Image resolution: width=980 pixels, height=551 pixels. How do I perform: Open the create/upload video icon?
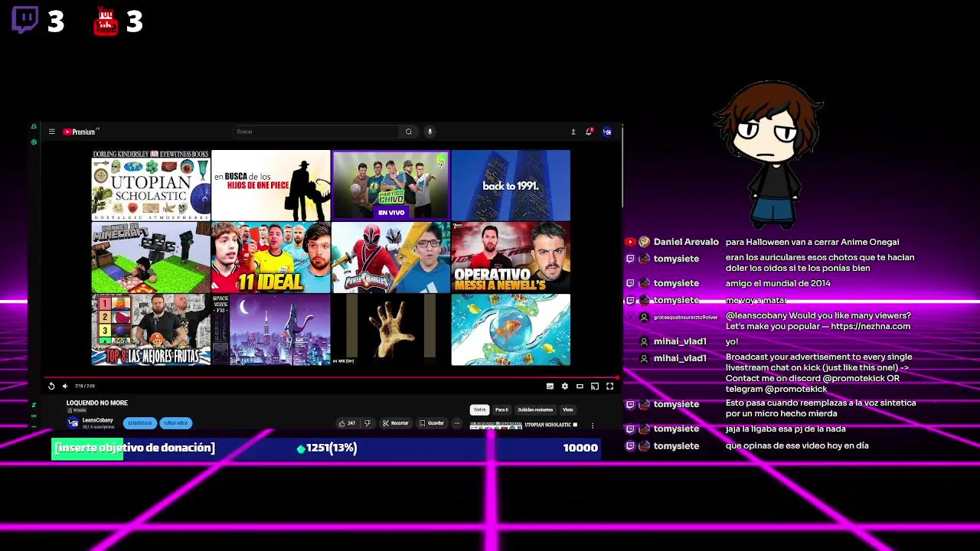pyautogui.click(x=573, y=132)
